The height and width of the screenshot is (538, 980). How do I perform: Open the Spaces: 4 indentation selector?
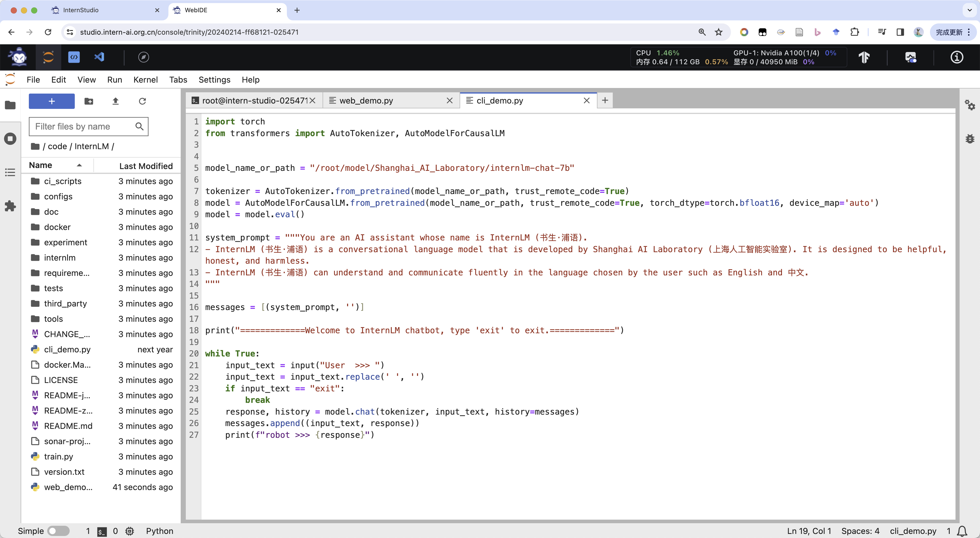tap(860, 531)
